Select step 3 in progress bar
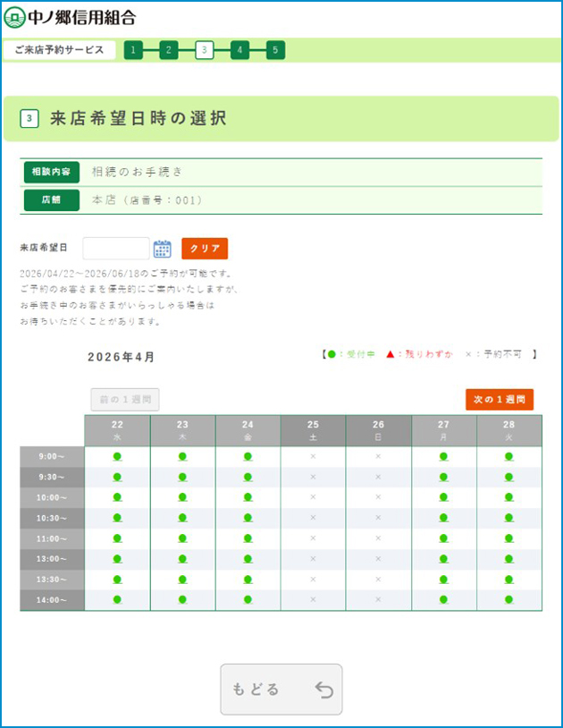The height and width of the screenshot is (728, 563). click(204, 50)
